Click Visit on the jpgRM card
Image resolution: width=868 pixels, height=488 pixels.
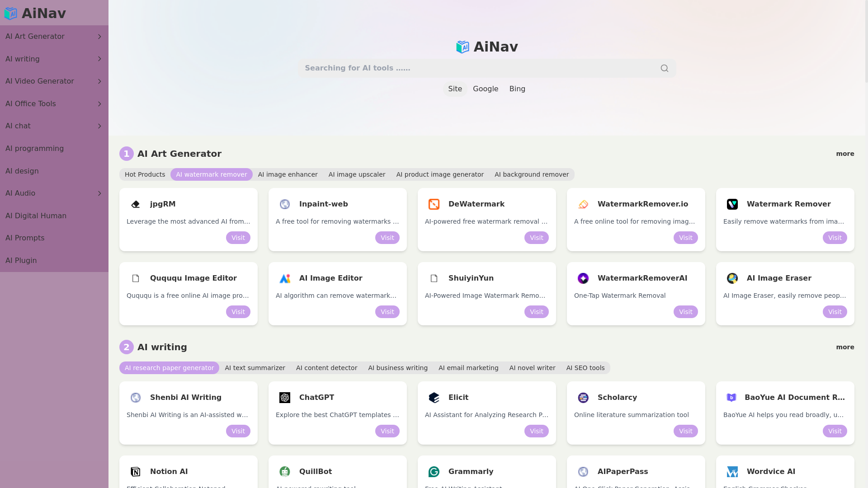pos(238,238)
